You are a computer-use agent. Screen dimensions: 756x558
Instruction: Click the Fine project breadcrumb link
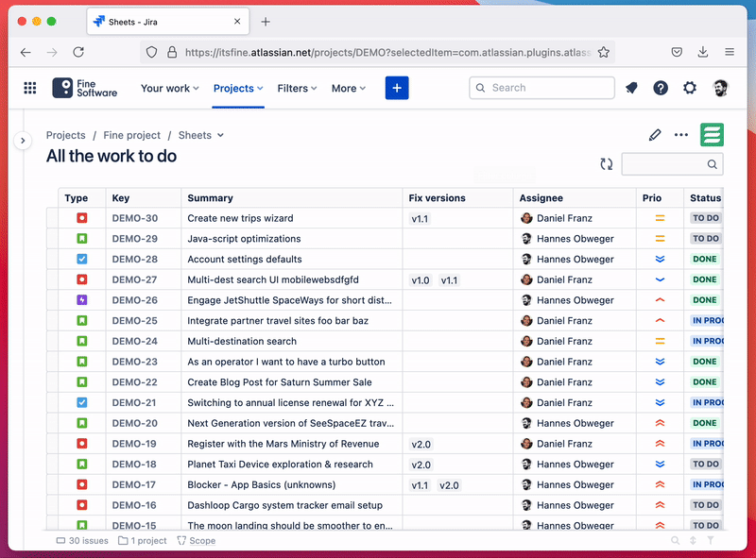(x=131, y=135)
